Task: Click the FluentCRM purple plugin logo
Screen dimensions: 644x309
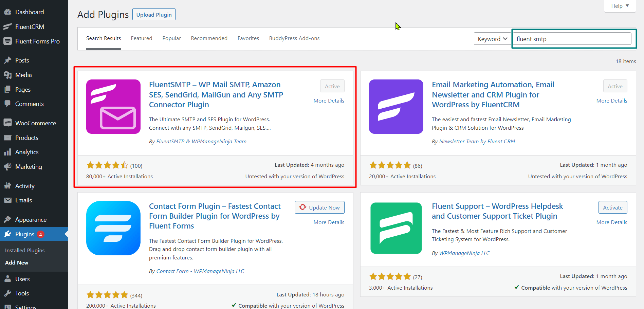Action: click(x=396, y=107)
